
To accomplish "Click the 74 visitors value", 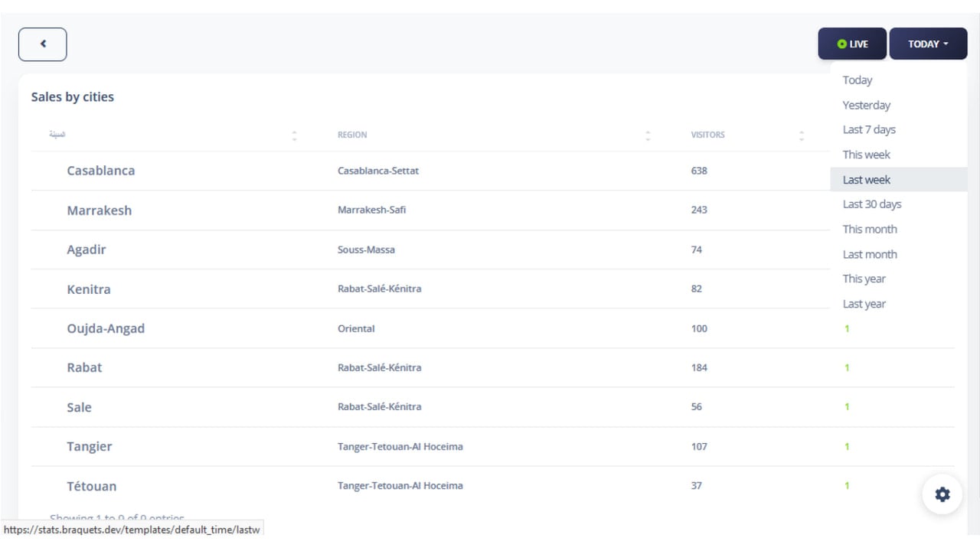I will [696, 249].
